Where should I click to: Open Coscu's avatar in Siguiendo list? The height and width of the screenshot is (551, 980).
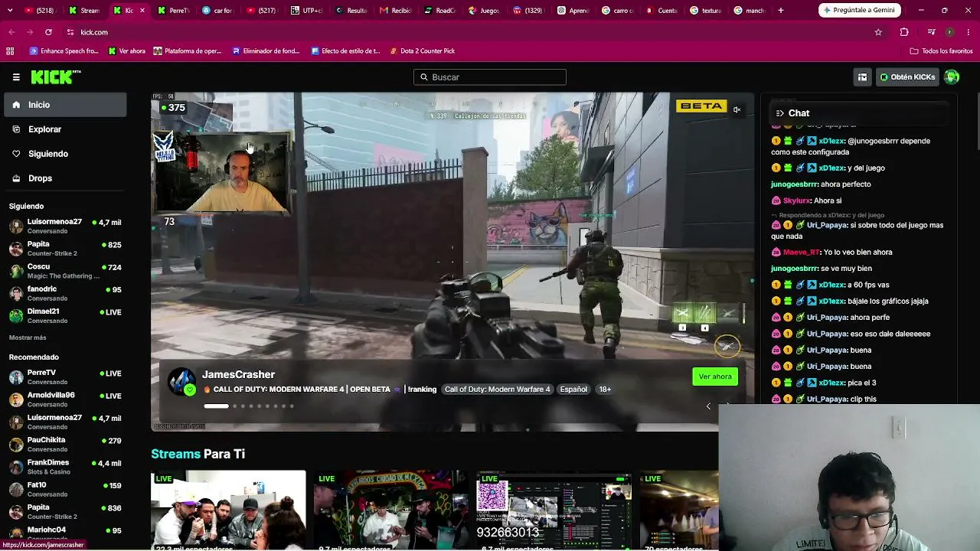(x=16, y=271)
